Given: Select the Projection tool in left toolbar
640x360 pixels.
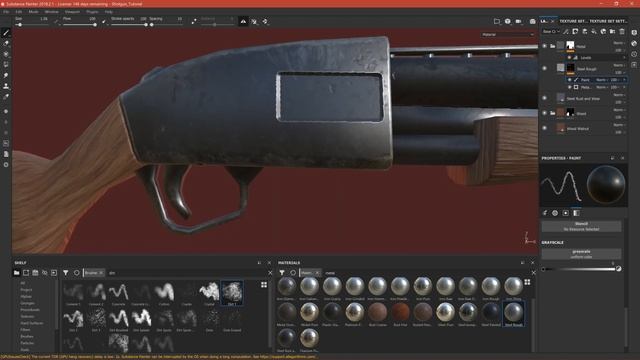Looking at the screenshot, I should [6, 54].
